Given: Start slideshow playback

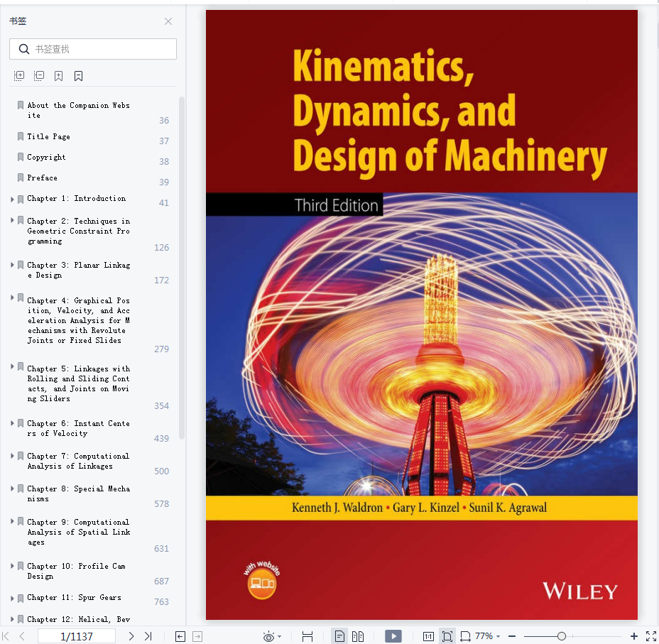Looking at the screenshot, I should (x=393, y=636).
